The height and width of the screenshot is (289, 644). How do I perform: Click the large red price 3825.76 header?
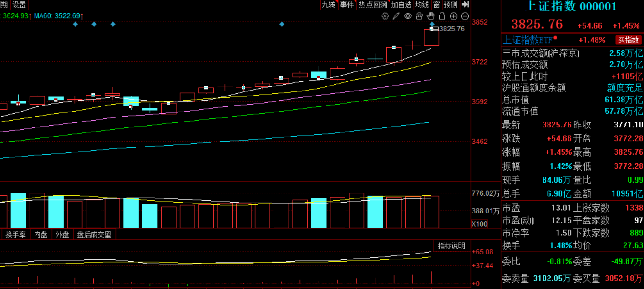point(537,24)
